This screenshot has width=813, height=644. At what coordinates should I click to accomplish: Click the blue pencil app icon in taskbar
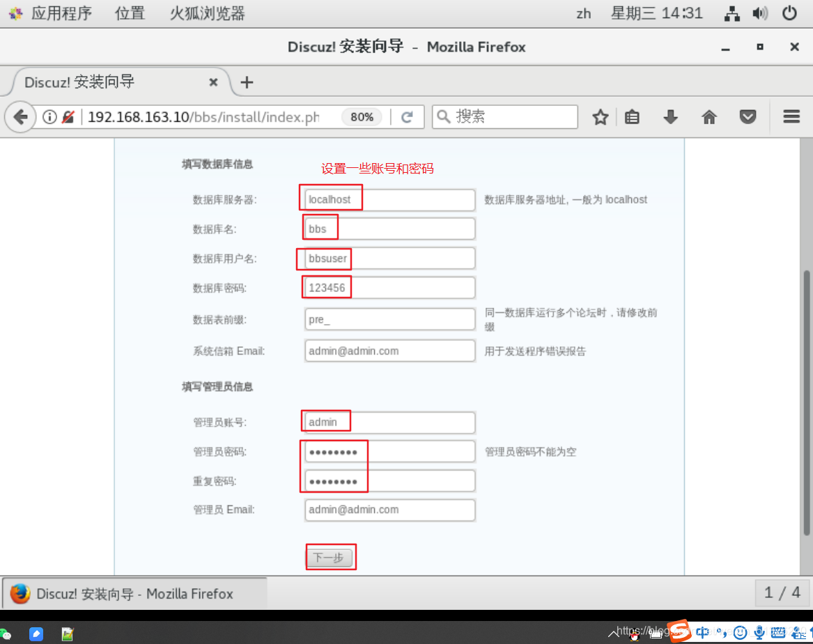36,634
